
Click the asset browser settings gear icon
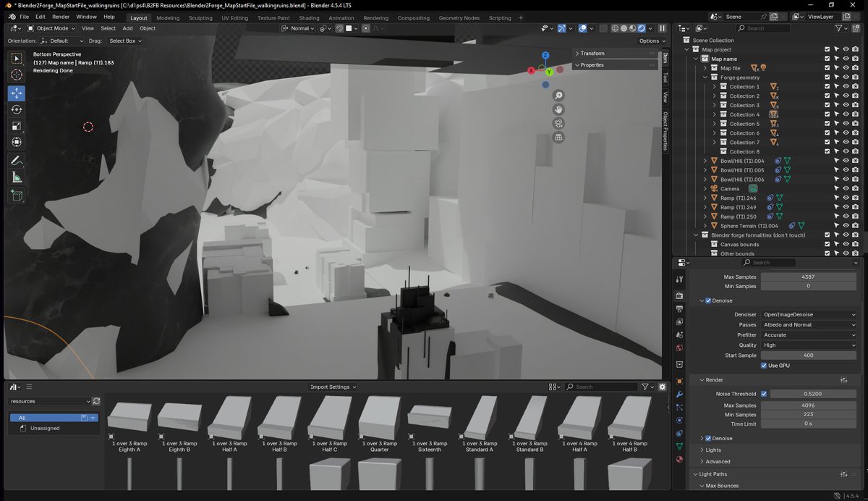[x=662, y=387]
